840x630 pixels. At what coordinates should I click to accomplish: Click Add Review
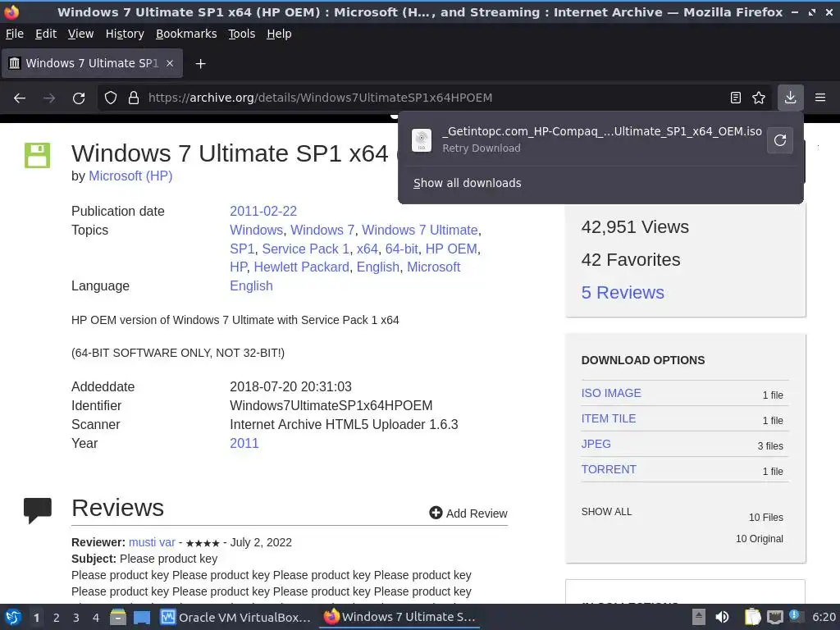click(468, 514)
